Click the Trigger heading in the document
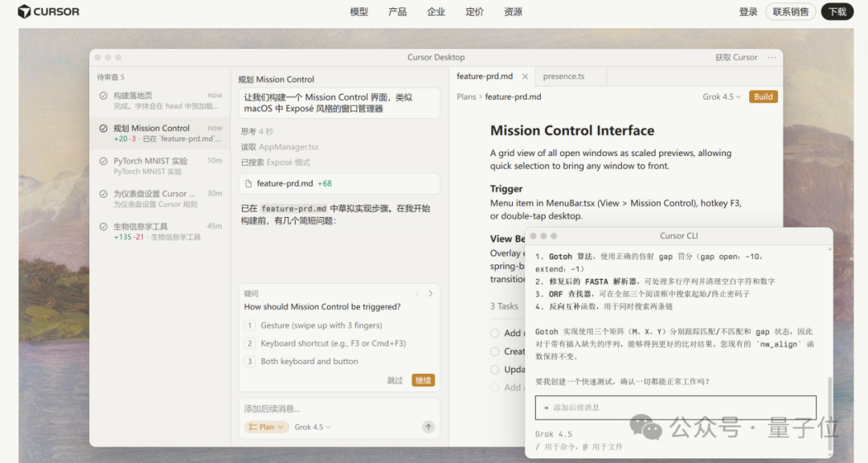This screenshot has width=868, height=463. pos(506,189)
